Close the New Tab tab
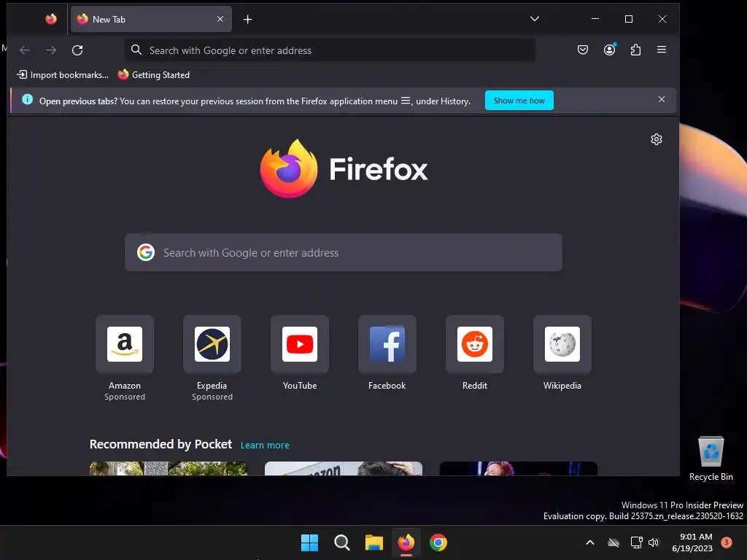 [220, 19]
